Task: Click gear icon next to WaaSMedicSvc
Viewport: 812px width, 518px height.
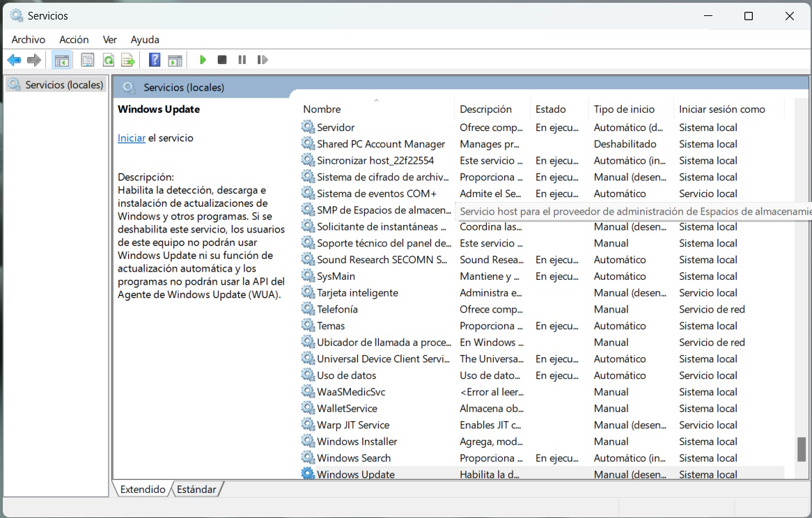Action: pos(308,392)
